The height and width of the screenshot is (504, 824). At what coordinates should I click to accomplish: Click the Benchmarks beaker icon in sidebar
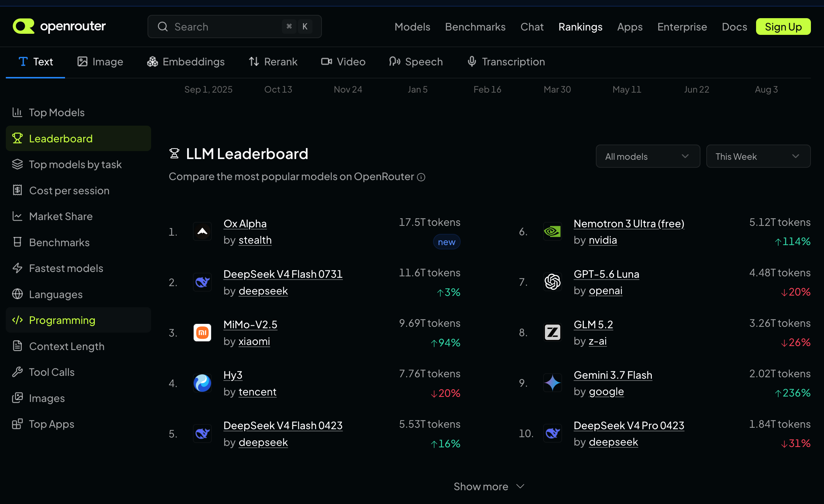point(17,242)
